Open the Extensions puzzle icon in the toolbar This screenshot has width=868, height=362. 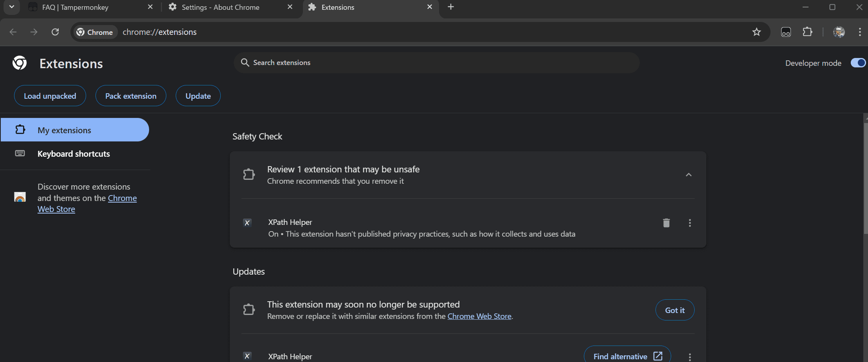click(x=807, y=32)
